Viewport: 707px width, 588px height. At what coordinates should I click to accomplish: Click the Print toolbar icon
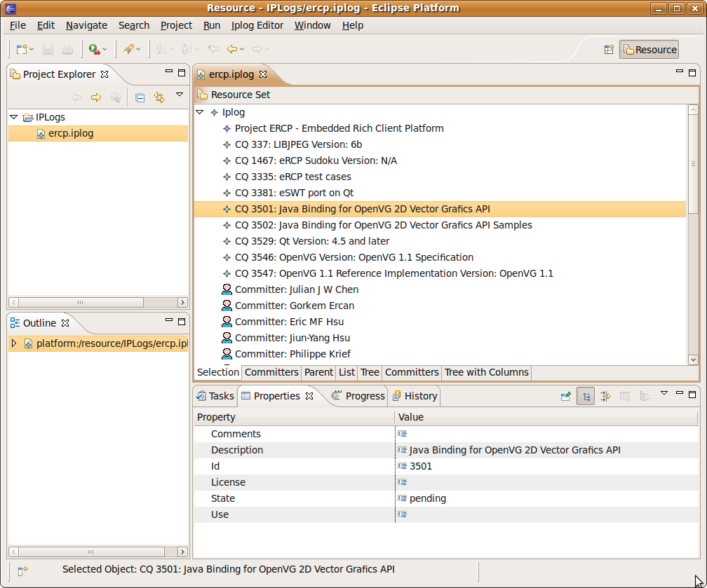click(x=67, y=49)
